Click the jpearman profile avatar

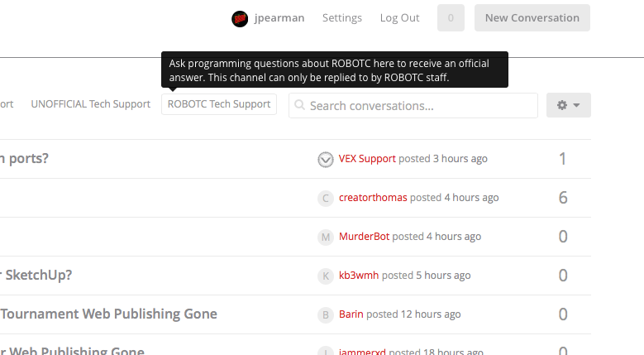click(x=240, y=19)
